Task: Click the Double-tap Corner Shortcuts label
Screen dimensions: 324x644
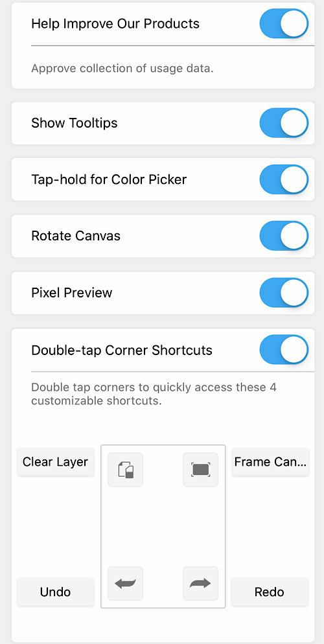Action: click(122, 350)
